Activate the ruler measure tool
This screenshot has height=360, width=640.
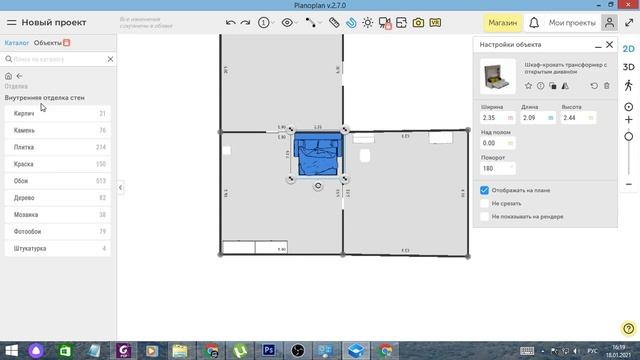[x=334, y=23]
